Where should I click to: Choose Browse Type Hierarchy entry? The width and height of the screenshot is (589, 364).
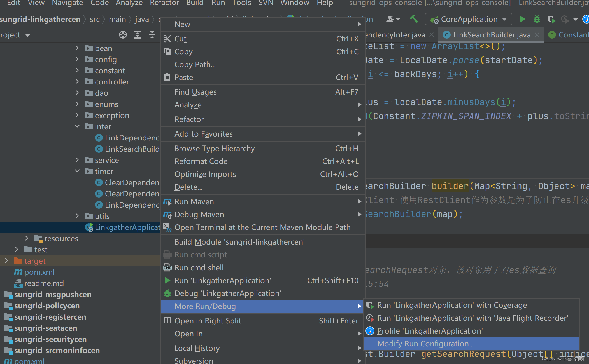pos(263,148)
